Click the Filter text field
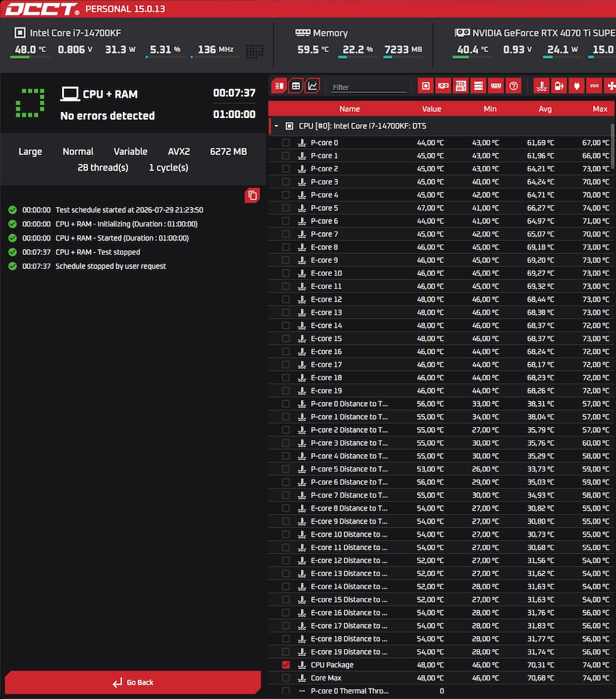The height and width of the screenshot is (699, 616). click(x=369, y=87)
